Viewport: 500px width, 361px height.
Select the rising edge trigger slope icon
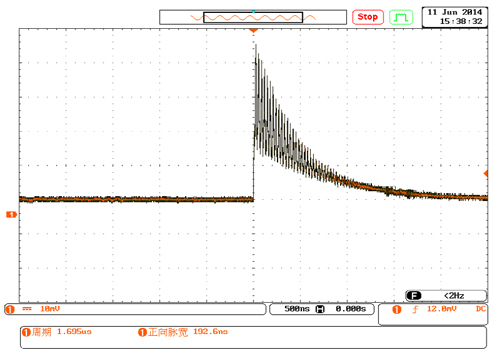point(415,310)
